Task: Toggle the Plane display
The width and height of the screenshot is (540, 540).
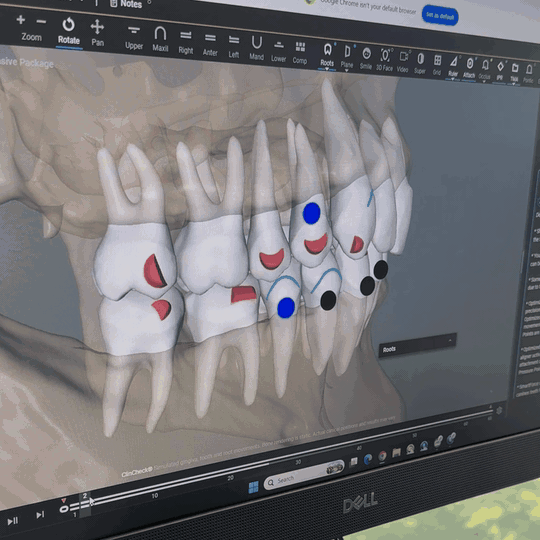Action: tap(347, 57)
